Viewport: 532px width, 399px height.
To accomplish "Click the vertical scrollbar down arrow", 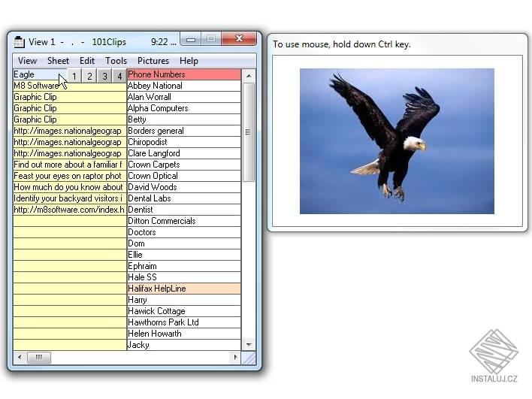I will point(249,344).
